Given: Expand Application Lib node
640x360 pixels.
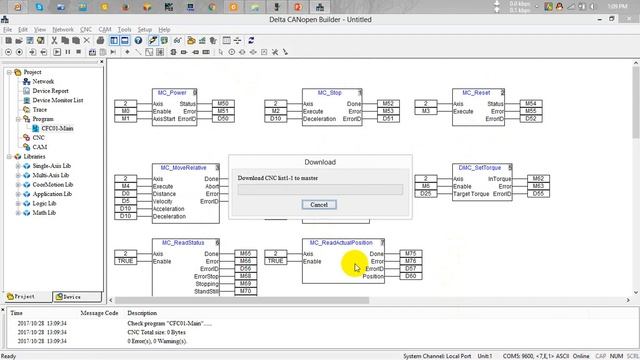Looking at the screenshot, I should (x=18, y=194).
